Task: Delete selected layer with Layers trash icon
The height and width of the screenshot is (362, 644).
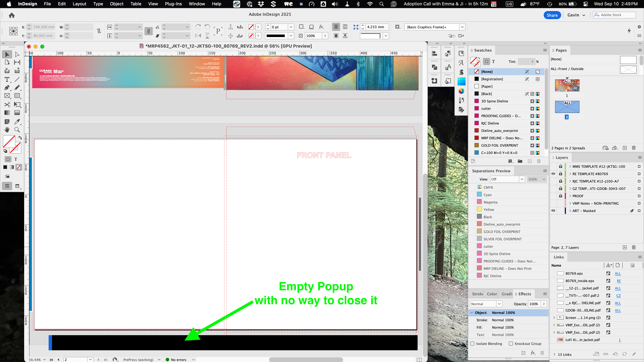Action: click(633, 247)
